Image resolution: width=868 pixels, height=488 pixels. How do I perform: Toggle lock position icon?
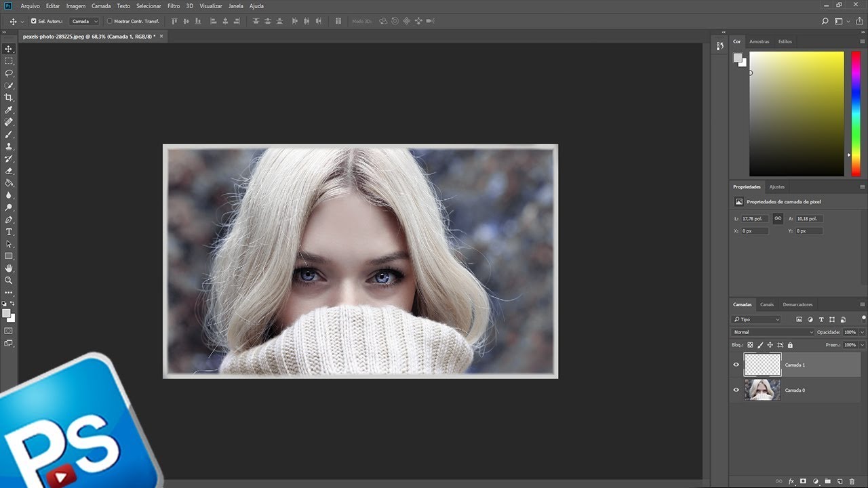pyautogui.click(x=770, y=345)
